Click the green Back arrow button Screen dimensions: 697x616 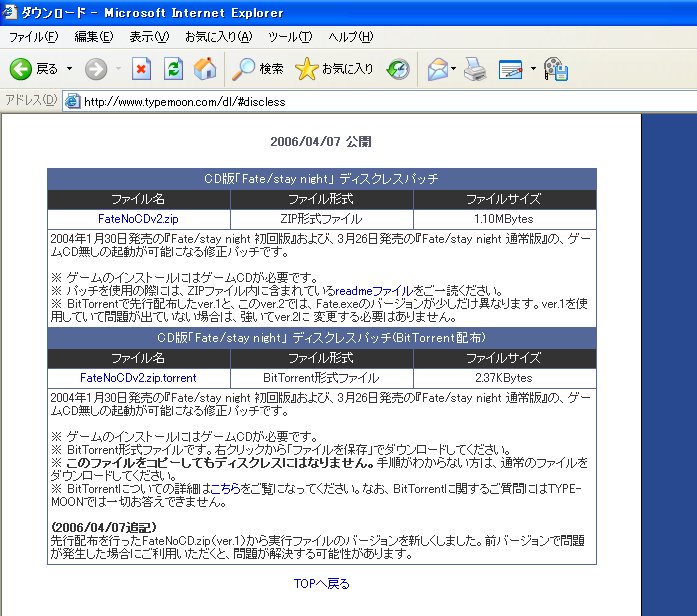[x=21, y=69]
